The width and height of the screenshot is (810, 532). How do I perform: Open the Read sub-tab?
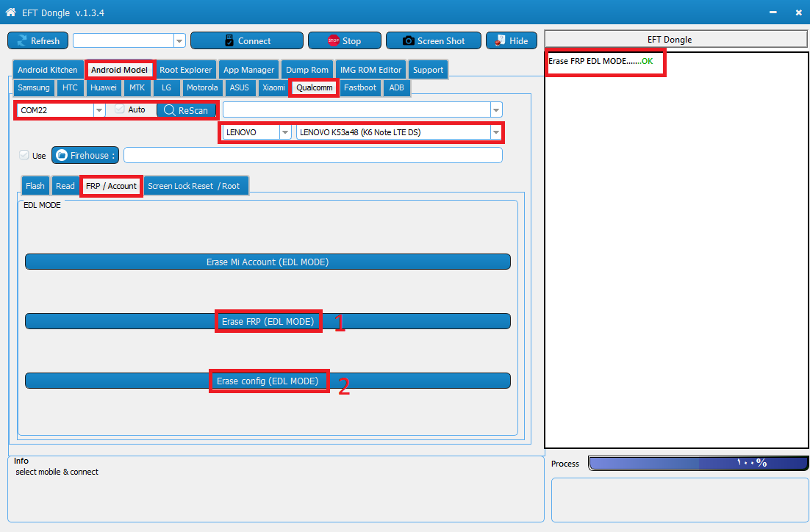(x=65, y=186)
